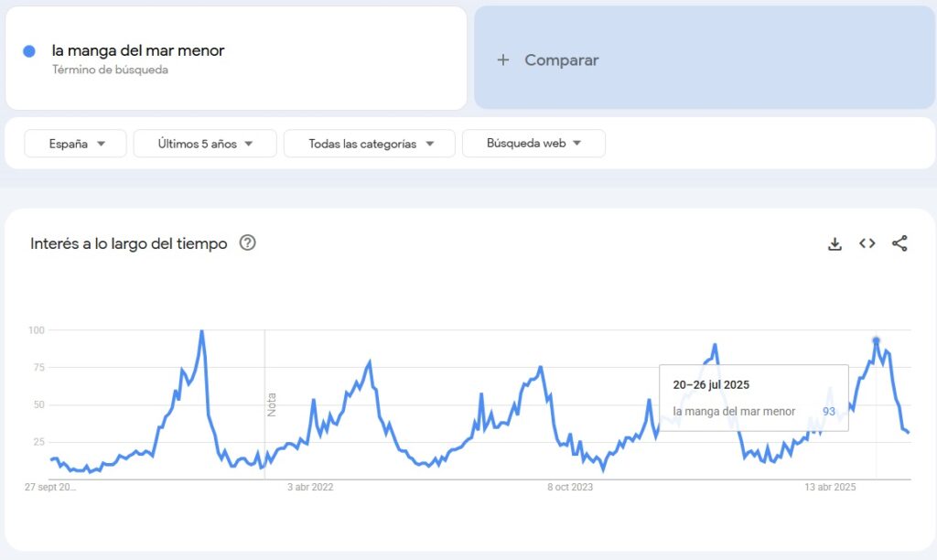Download the chart data
The image size is (937, 560).
click(x=835, y=243)
